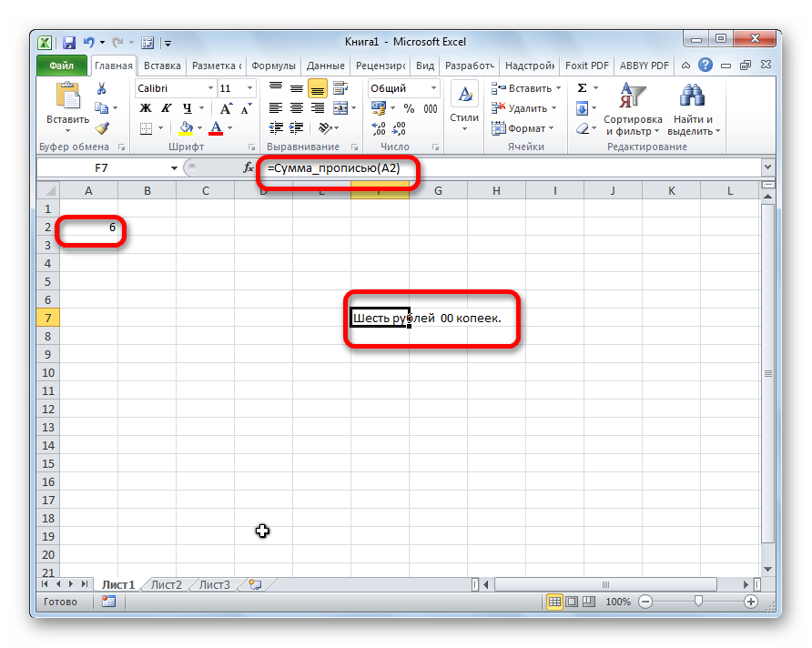Open the green Файл button
The width and height of the screenshot is (812, 648).
click(x=62, y=66)
